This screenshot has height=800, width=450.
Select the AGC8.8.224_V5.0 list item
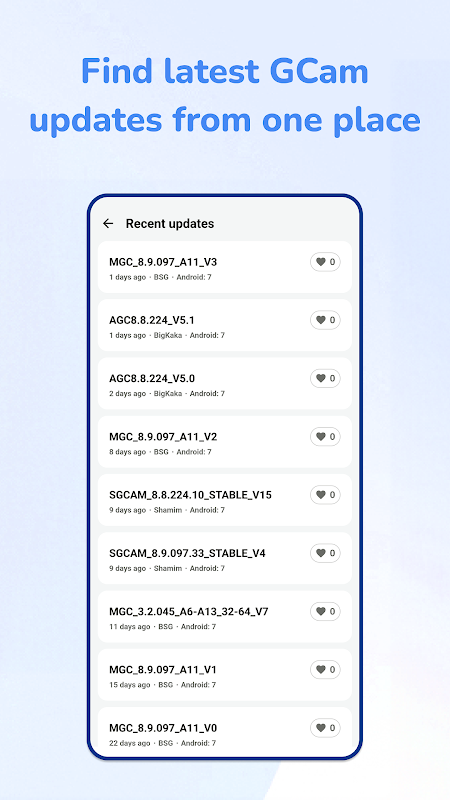click(x=224, y=383)
